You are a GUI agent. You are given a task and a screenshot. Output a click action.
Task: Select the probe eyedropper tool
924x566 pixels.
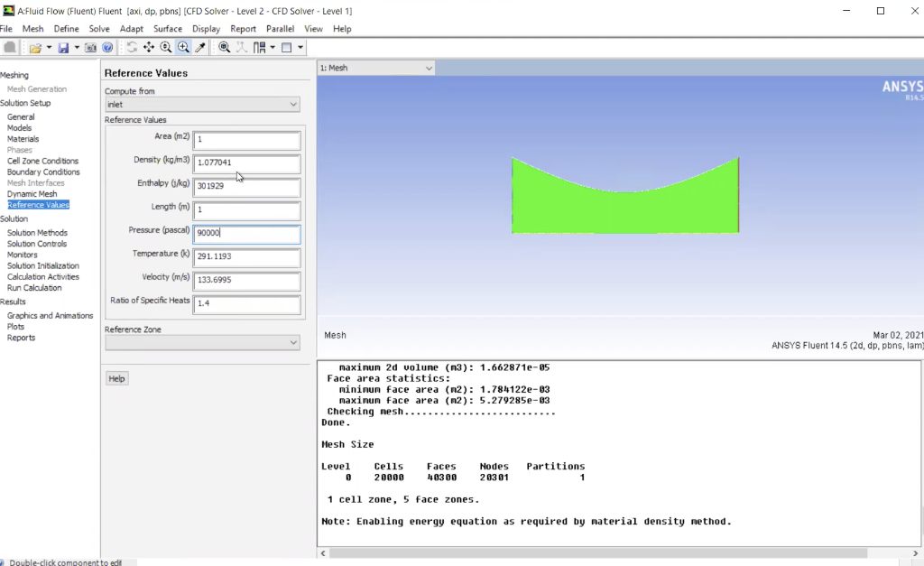(x=200, y=48)
